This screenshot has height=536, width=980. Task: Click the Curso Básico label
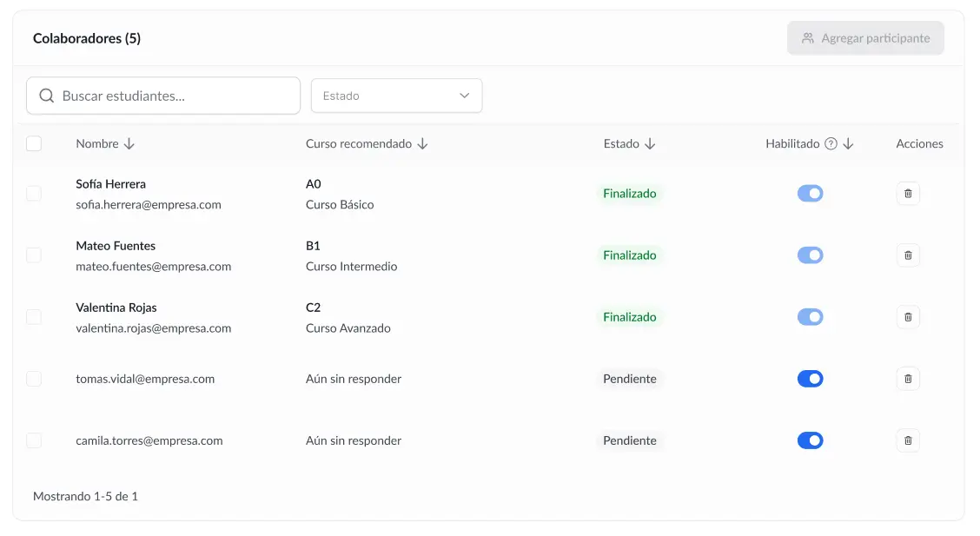(340, 205)
